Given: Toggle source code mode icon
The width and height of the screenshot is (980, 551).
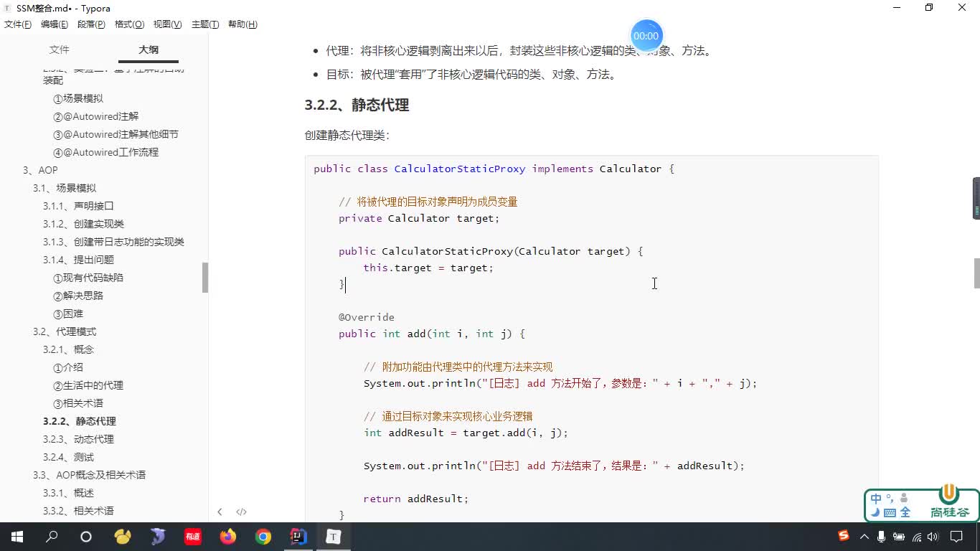Looking at the screenshot, I should click(x=242, y=512).
